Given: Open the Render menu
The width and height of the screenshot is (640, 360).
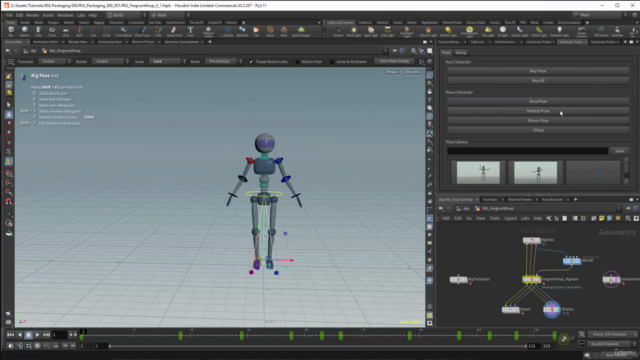Looking at the screenshot, I should pos(33,15).
